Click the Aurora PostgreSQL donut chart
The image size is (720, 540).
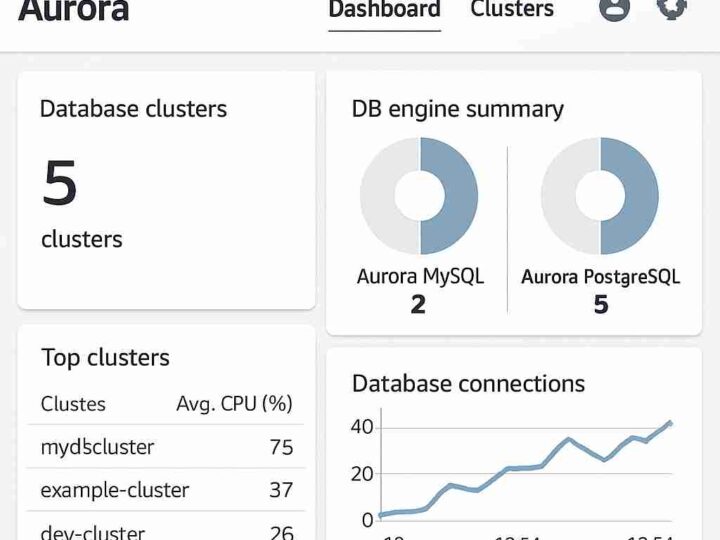click(x=600, y=196)
